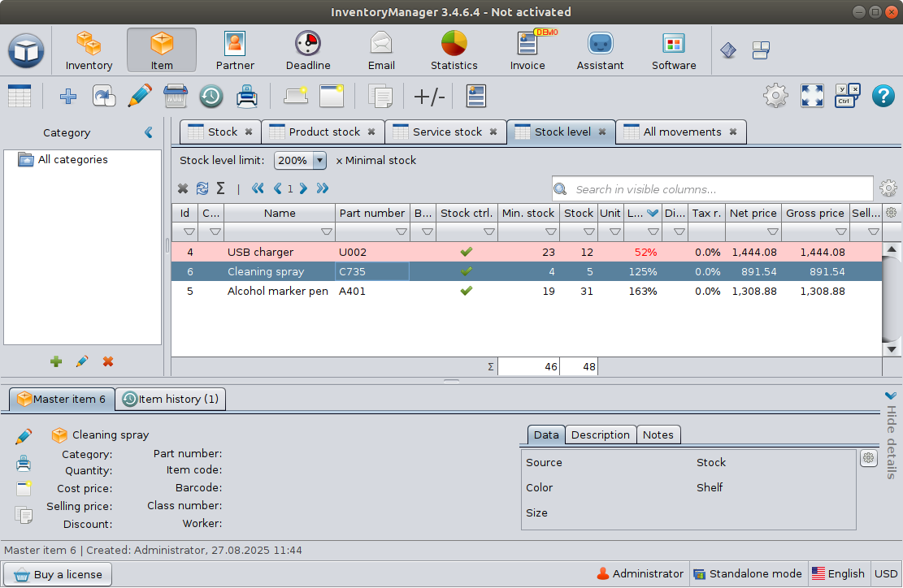This screenshot has width=903, height=588.
Task: Click the clock history toolbar icon
Action: (211, 96)
